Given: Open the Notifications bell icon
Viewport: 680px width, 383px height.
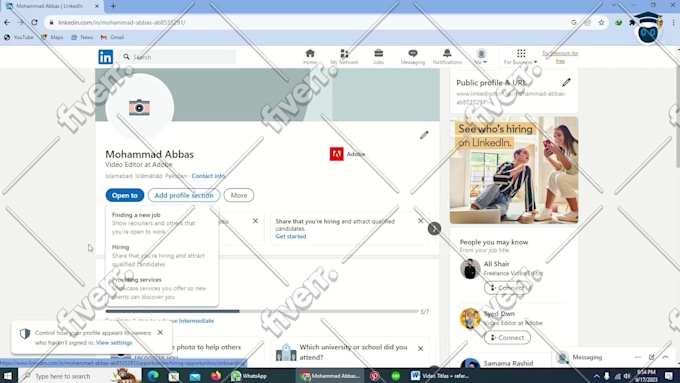Looking at the screenshot, I should tap(447, 57).
